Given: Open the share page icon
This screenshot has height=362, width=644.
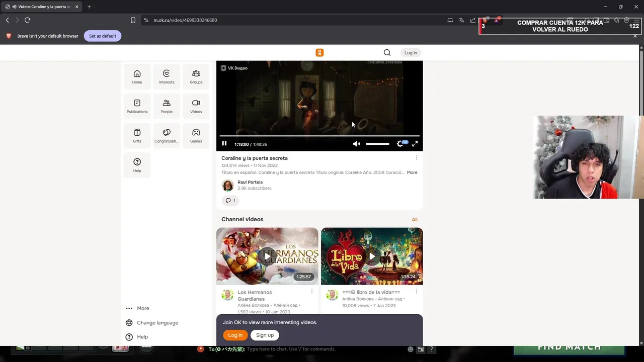Looking at the screenshot, I should pyautogui.click(x=473, y=20).
